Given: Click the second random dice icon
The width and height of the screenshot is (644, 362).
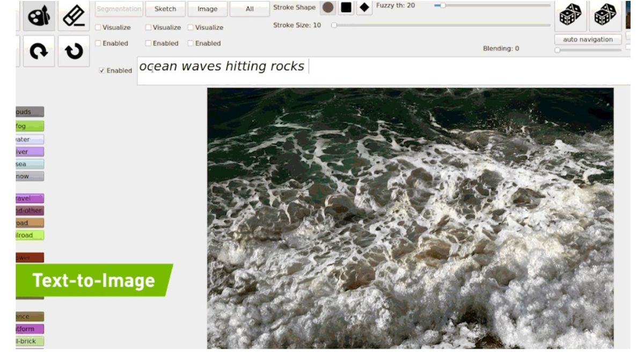Looking at the screenshot, I should tap(605, 16).
